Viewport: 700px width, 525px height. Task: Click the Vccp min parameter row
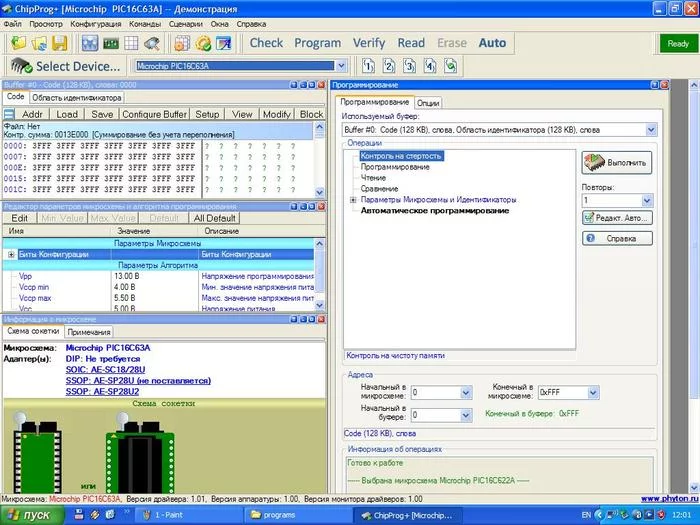tap(158, 287)
